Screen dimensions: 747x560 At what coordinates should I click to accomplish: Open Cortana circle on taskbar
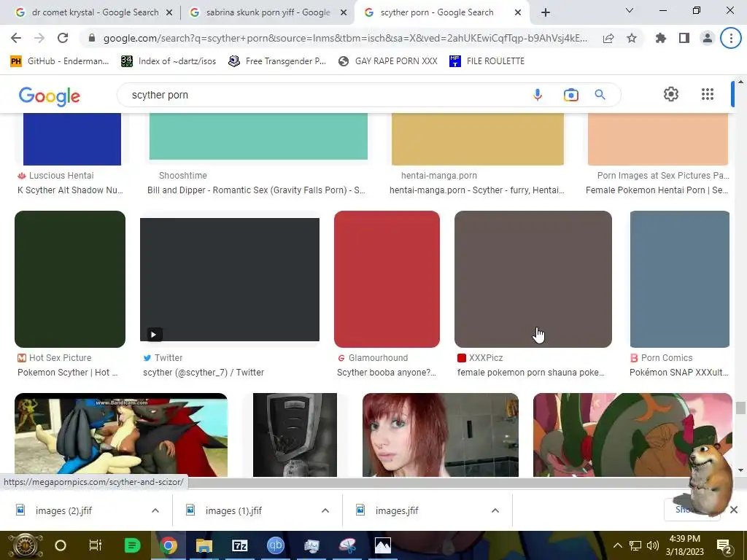click(60, 545)
